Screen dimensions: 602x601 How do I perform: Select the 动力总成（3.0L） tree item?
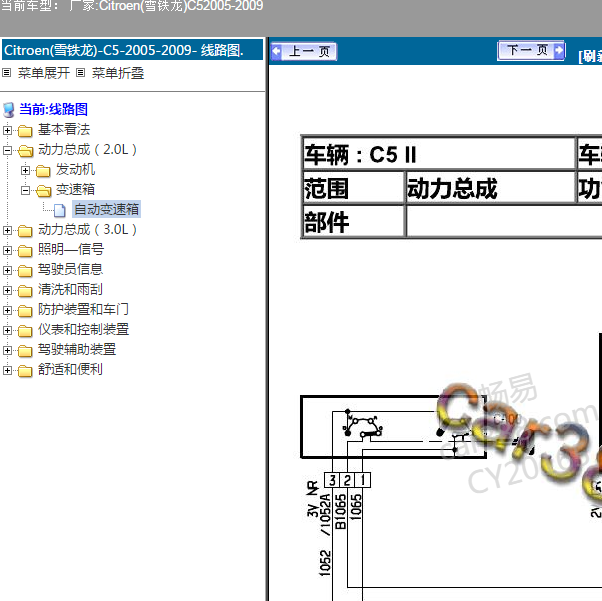click(x=88, y=229)
